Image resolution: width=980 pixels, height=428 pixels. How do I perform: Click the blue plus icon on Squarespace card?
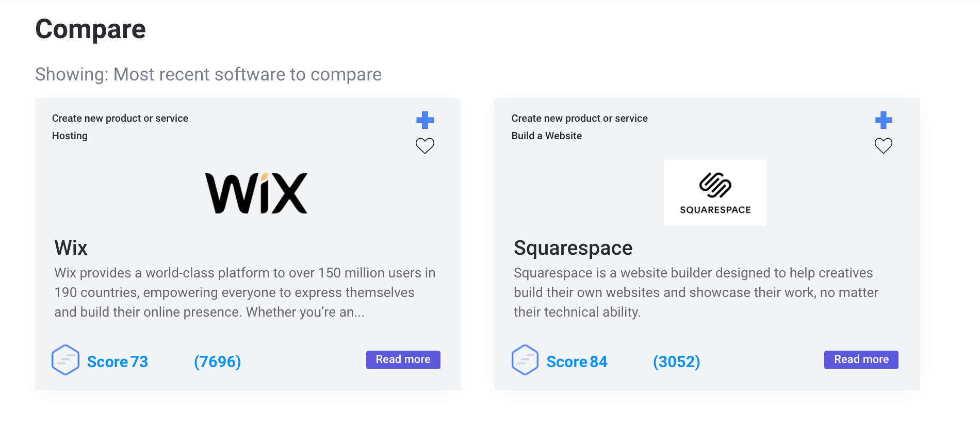[x=884, y=120]
